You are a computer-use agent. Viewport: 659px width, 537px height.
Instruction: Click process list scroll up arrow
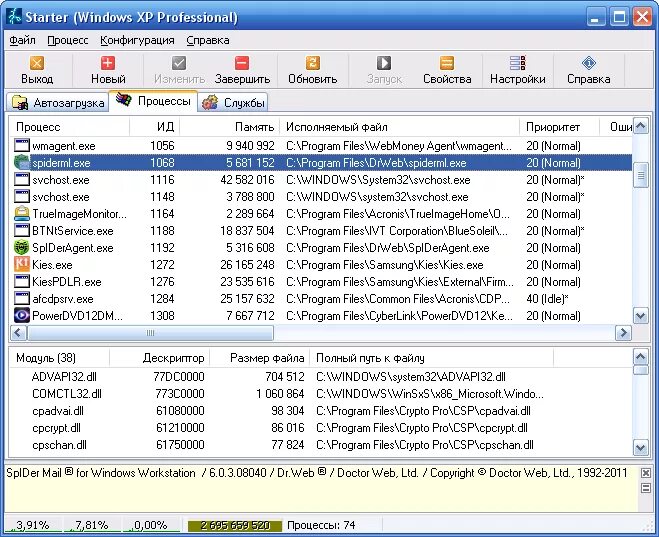tap(641, 126)
